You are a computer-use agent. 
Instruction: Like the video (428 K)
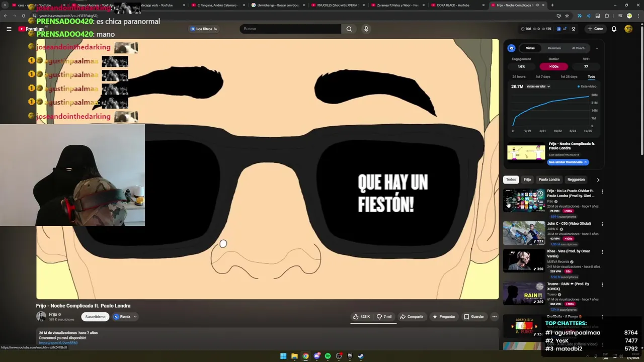click(361, 317)
